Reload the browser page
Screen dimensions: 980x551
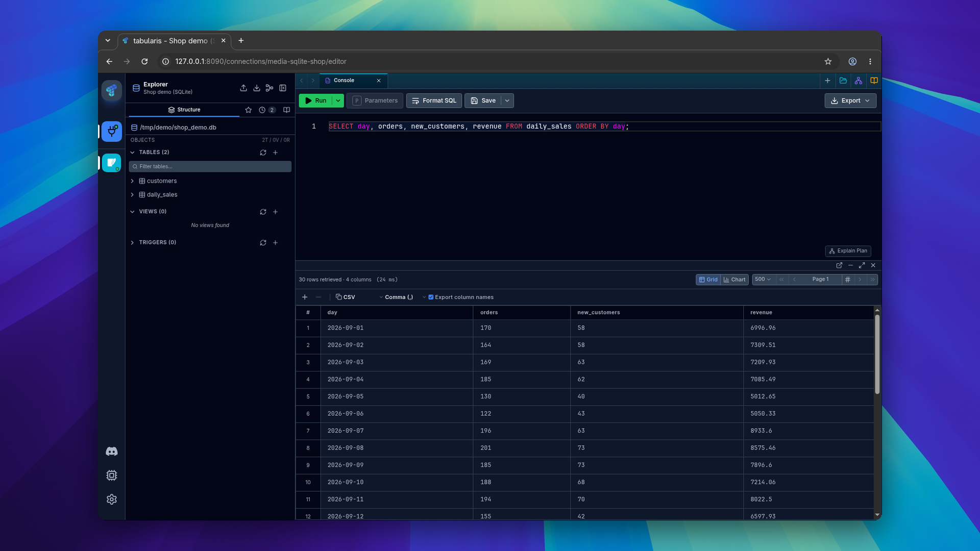click(x=144, y=62)
